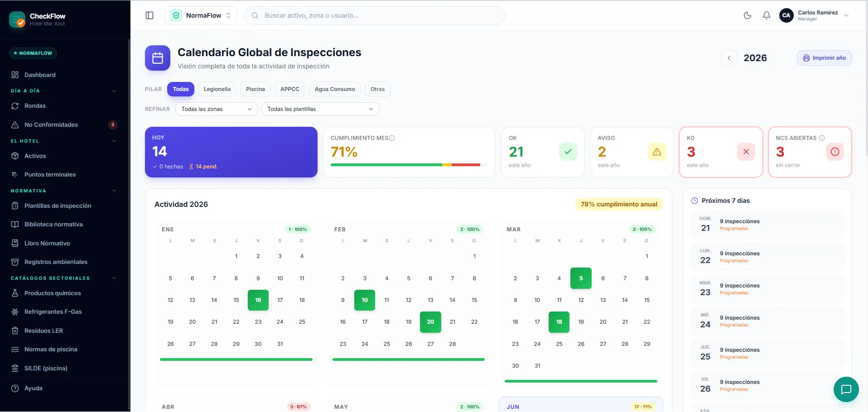This screenshot has width=868, height=412.
Task: Click the KO red cross icon
Action: 746,152
